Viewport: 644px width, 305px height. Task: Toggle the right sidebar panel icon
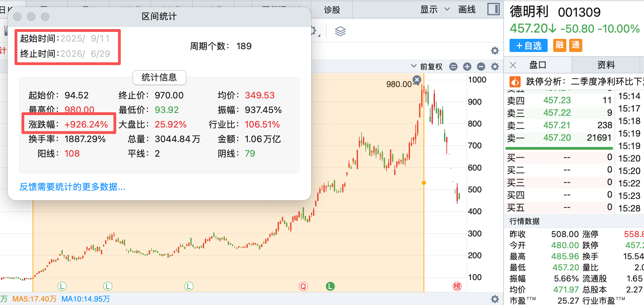(x=493, y=9)
